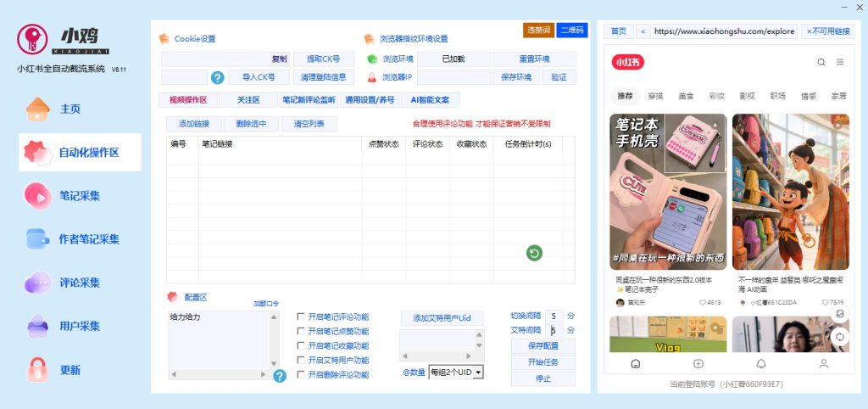Click the 验证 button
The width and height of the screenshot is (868, 409).
tap(559, 77)
